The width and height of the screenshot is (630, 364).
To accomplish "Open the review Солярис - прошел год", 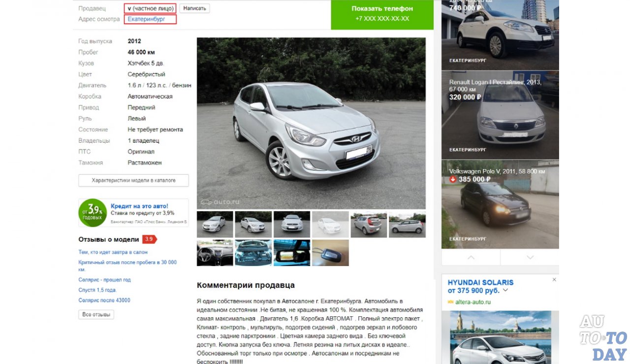I will (x=104, y=280).
